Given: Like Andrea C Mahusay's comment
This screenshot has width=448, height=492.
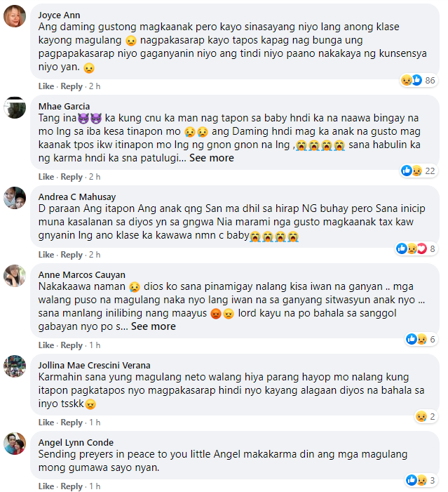Looking at the screenshot, I should coord(46,255).
